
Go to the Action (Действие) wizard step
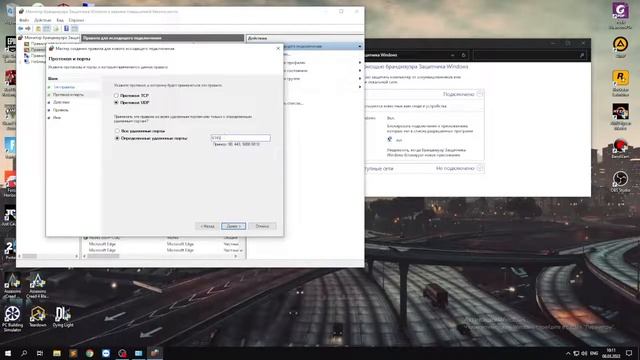coord(61,102)
